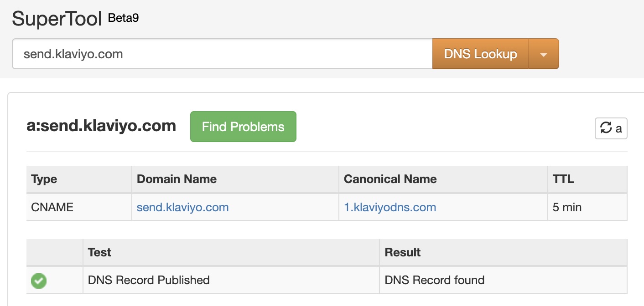Click the a:send.klaviyo.com result heading
644x306 pixels.
point(101,126)
